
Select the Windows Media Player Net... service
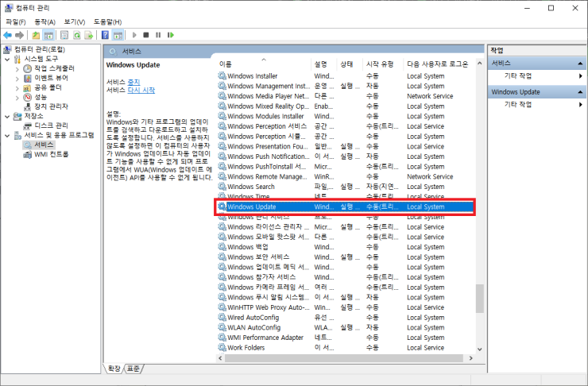(x=346, y=96)
